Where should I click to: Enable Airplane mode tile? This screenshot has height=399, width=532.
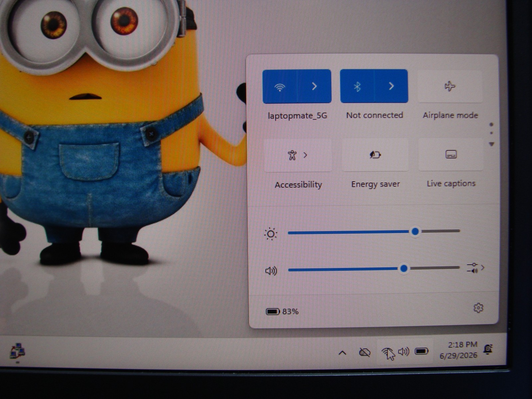pos(450,86)
